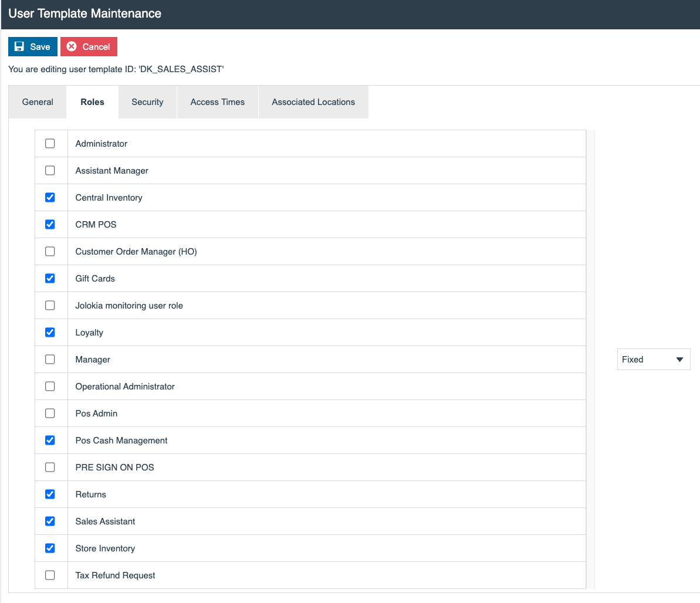Click the template ID 'DK_SALES_ASSIST' message
Viewport: 700px width, 603px height.
116,69
